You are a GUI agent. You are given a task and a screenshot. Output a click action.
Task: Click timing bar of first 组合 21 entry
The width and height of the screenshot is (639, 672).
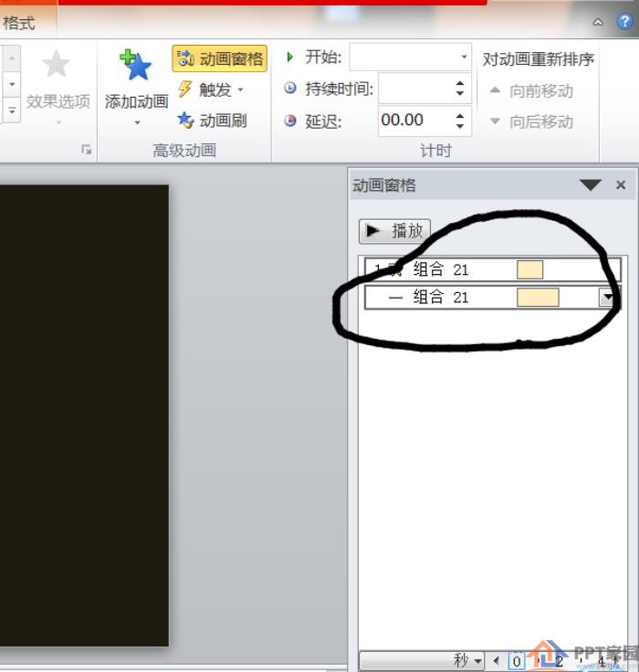pyautogui.click(x=529, y=269)
